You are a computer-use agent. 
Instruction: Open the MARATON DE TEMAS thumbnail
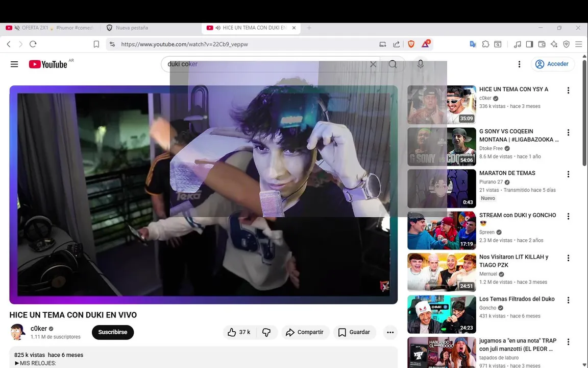point(442,189)
